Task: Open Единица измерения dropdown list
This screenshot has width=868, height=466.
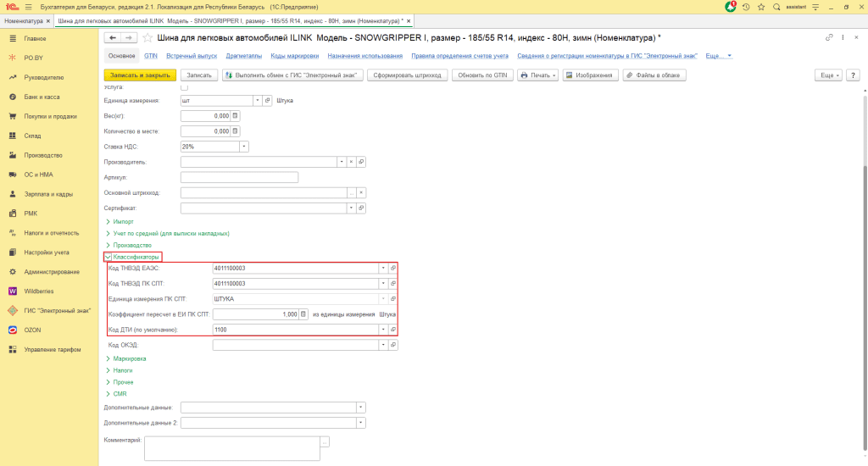Action: point(257,101)
